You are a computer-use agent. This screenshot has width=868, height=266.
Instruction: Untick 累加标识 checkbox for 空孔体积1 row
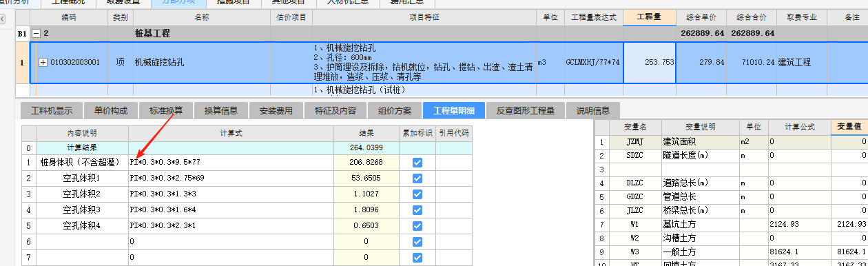coord(417,178)
